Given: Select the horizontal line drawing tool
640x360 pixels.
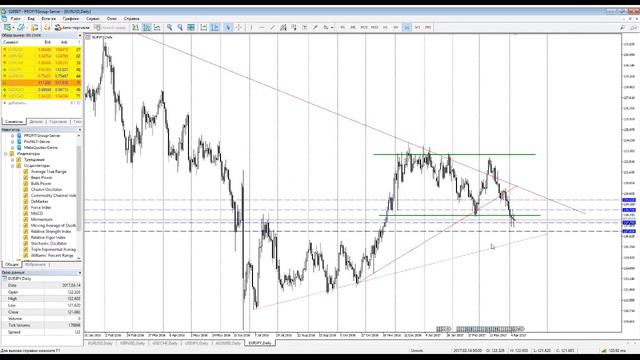Looking at the screenshot, I should [262, 27].
